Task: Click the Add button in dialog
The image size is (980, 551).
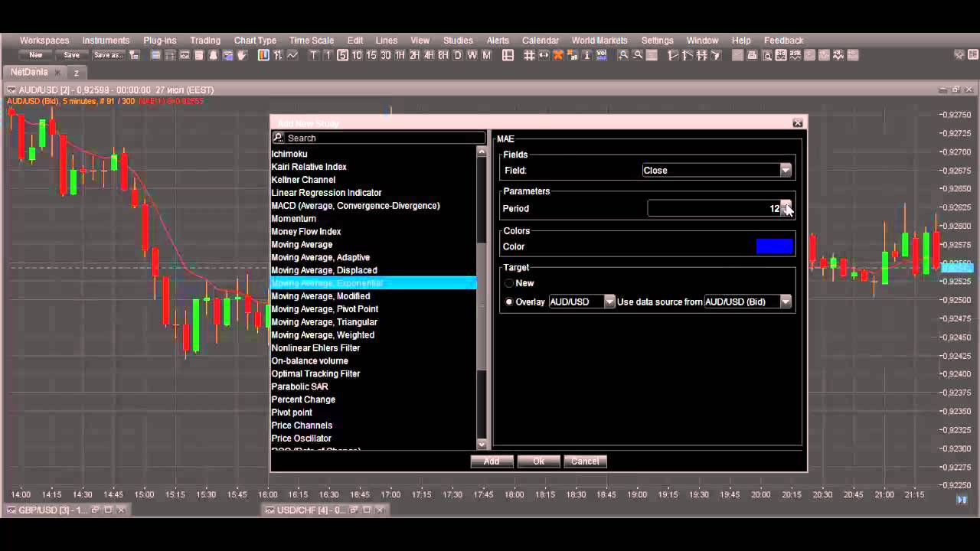Action: point(492,461)
